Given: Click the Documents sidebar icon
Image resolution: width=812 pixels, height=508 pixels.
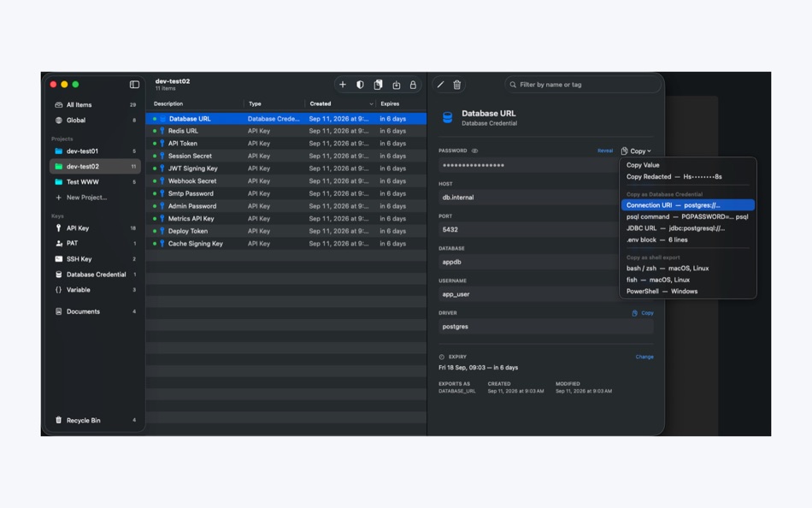Looking at the screenshot, I should [x=58, y=311].
